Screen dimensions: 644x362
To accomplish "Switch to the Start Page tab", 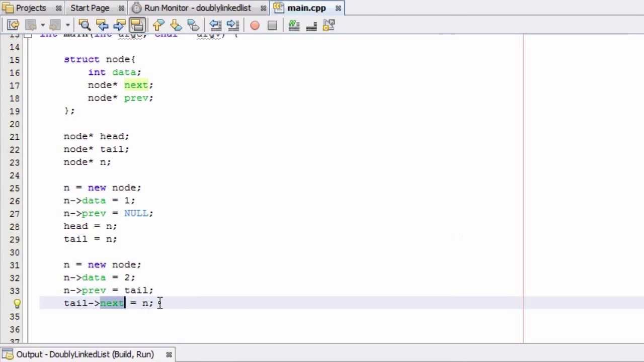I will tap(90, 8).
